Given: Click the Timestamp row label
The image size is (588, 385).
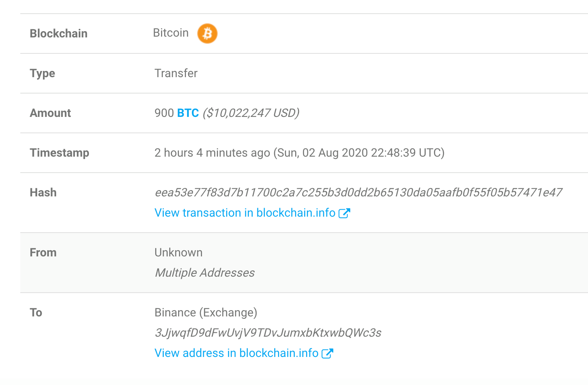Looking at the screenshot, I should (x=59, y=153).
